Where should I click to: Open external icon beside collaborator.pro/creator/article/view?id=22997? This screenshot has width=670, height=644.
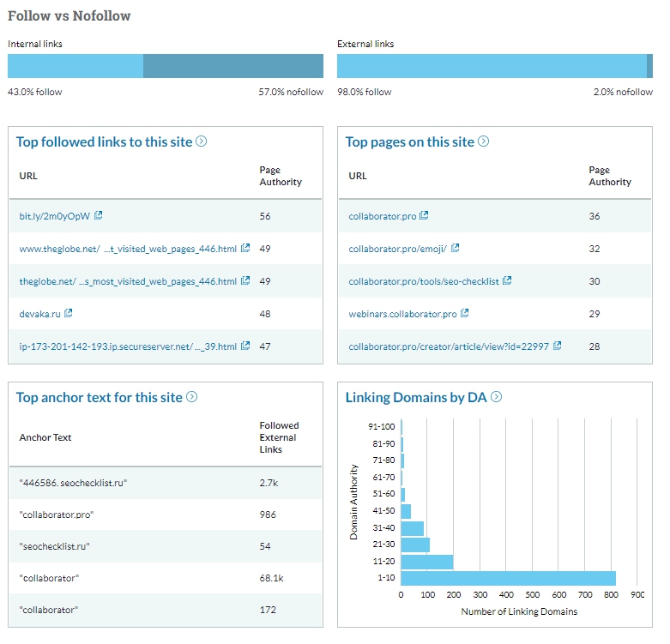pyautogui.click(x=558, y=346)
